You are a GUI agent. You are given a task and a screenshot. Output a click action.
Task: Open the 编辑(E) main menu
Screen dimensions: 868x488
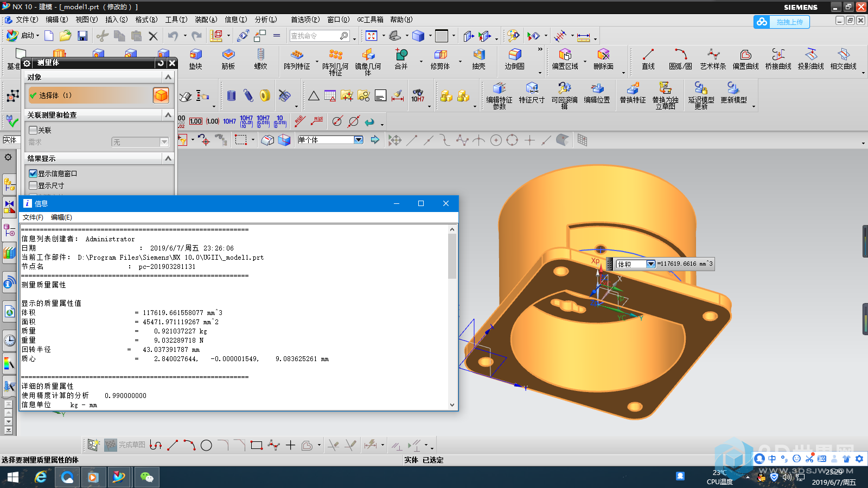pyautogui.click(x=56, y=20)
